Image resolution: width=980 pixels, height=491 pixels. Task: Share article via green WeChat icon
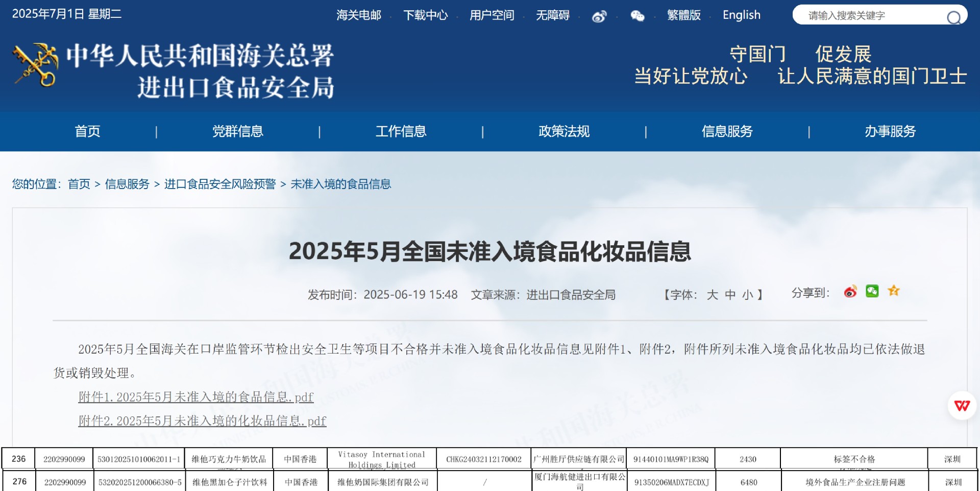tap(872, 291)
